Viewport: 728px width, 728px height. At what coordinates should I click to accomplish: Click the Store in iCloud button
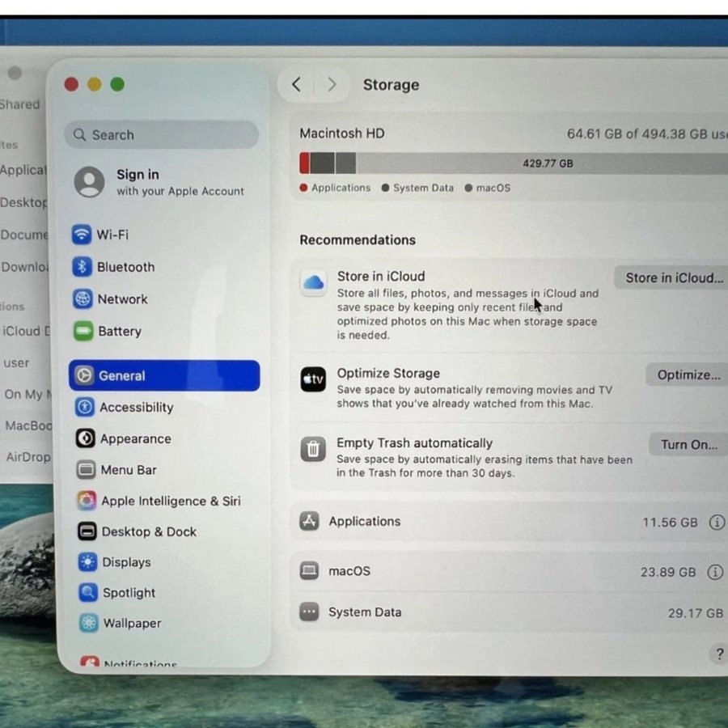click(673, 277)
